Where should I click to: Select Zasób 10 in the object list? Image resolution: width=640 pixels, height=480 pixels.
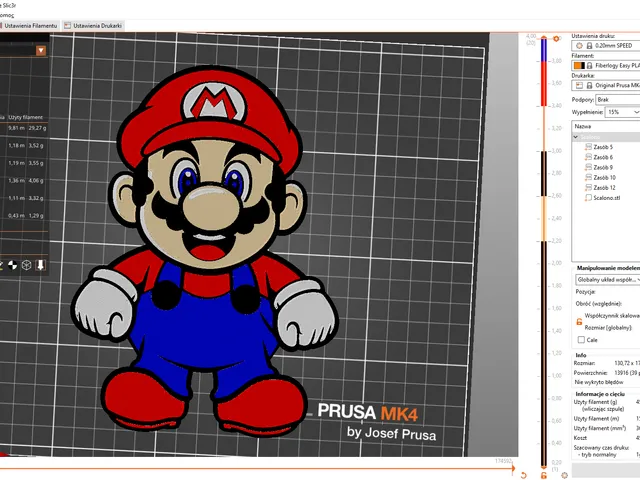(604, 178)
